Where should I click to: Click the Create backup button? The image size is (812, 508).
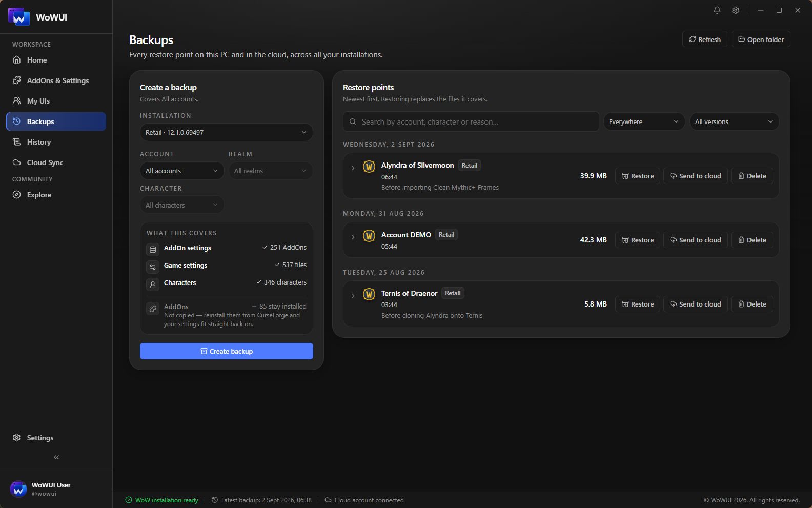tap(227, 351)
